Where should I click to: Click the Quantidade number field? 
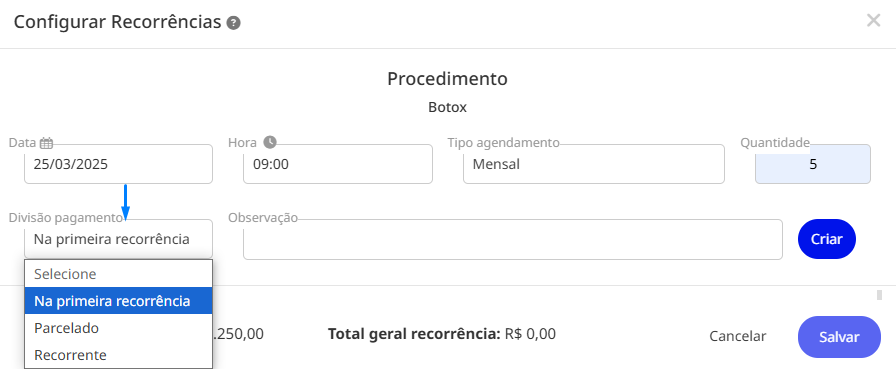pos(813,164)
